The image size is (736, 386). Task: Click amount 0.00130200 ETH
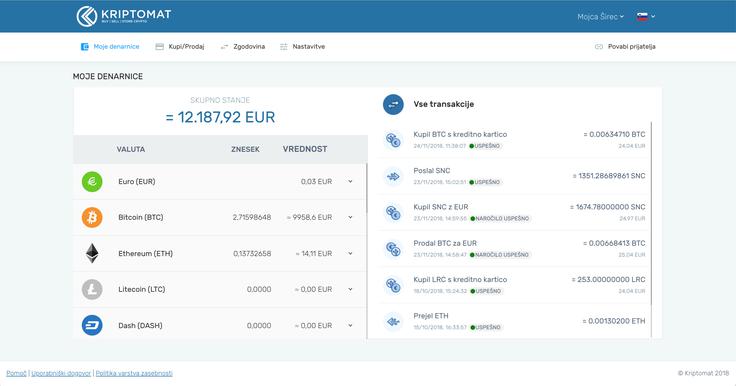coord(614,321)
